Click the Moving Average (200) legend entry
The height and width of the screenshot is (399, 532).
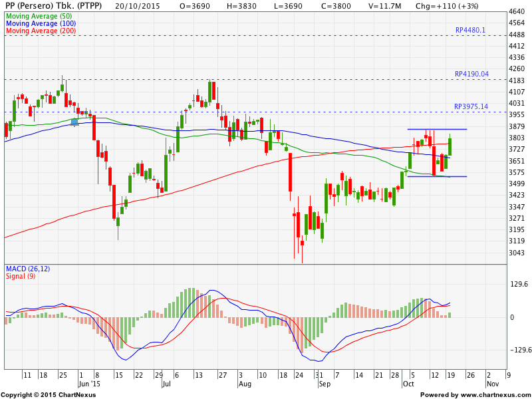40,31
